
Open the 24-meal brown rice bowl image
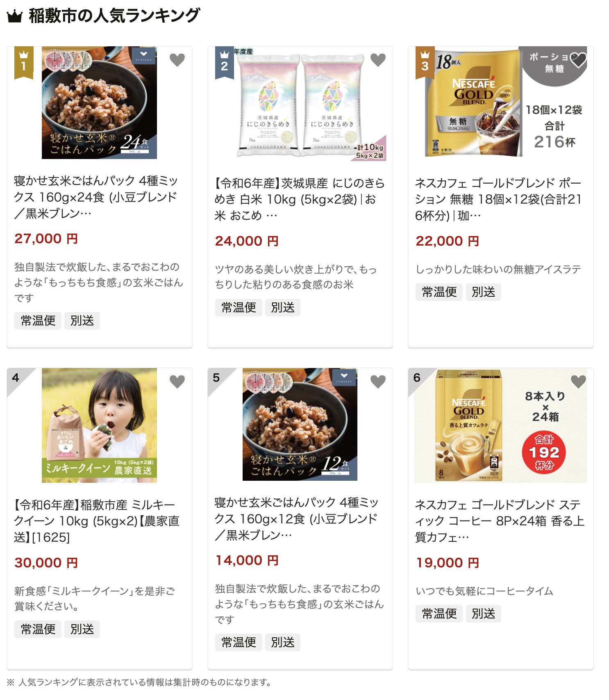pyautogui.click(x=99, y=102)
